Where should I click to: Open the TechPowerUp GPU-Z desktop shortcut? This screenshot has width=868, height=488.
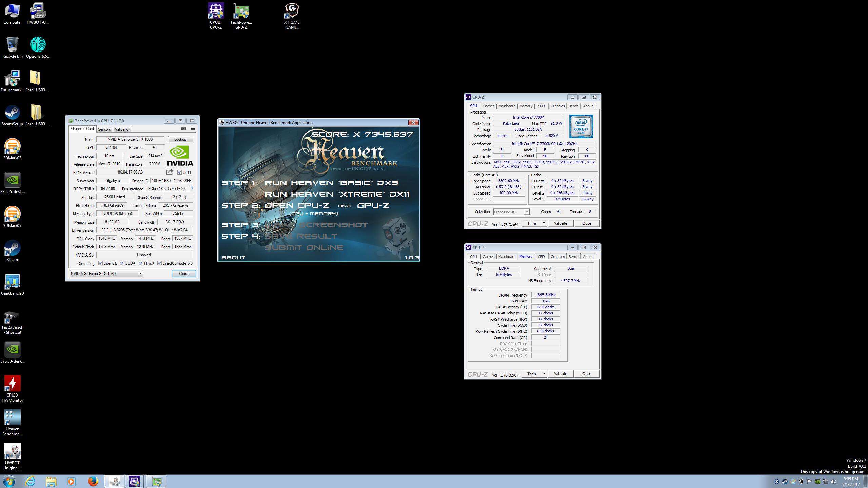pyautogui.click(x=241, y=16)
